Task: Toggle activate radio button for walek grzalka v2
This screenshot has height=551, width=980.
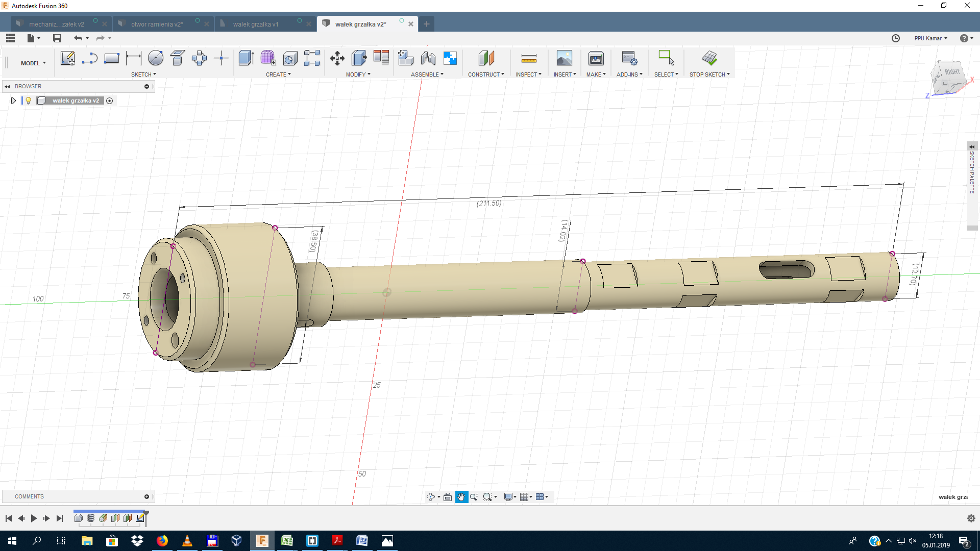Action: [x=109, y=101]
